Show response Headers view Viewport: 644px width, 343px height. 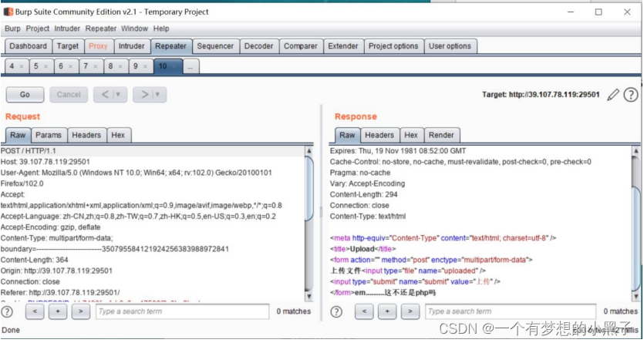point(379,136)
